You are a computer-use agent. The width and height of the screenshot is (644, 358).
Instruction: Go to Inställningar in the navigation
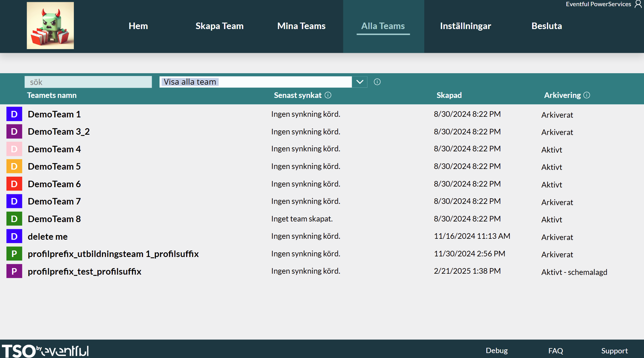(465, 26)
